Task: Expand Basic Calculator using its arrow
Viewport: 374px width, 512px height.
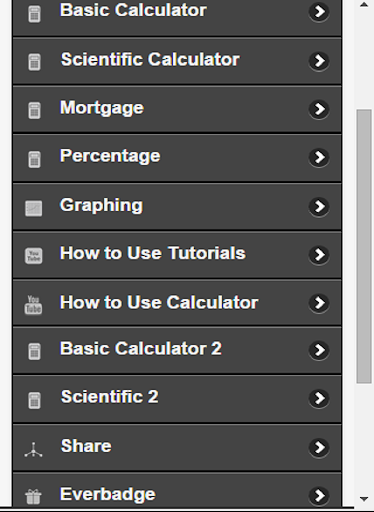Action: coord(319,12)
